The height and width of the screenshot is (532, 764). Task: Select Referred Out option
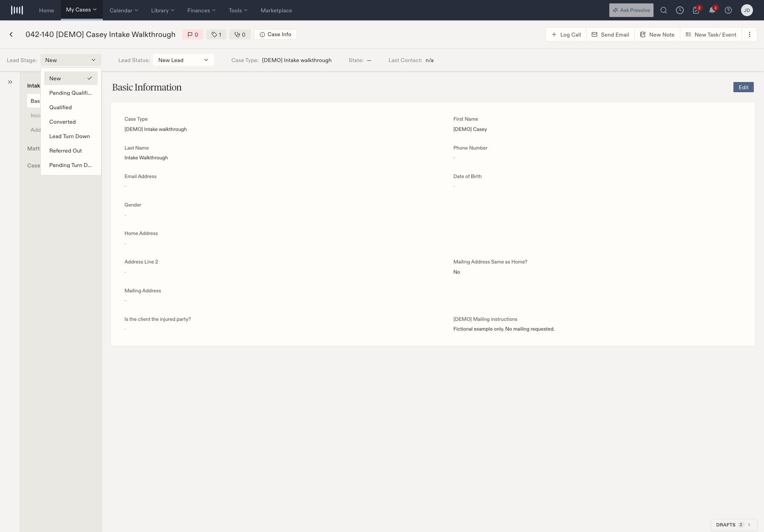(x=71, y=150)
